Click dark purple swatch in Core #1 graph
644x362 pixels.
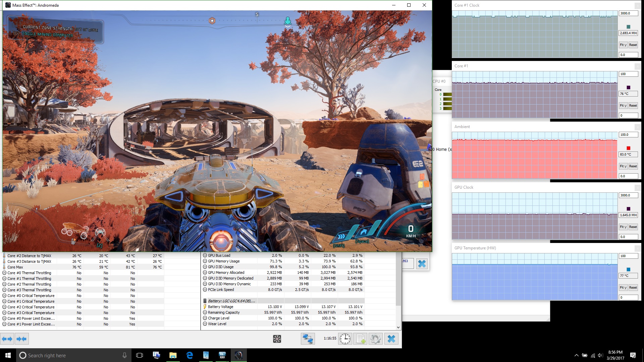click(x=628, y=87)
